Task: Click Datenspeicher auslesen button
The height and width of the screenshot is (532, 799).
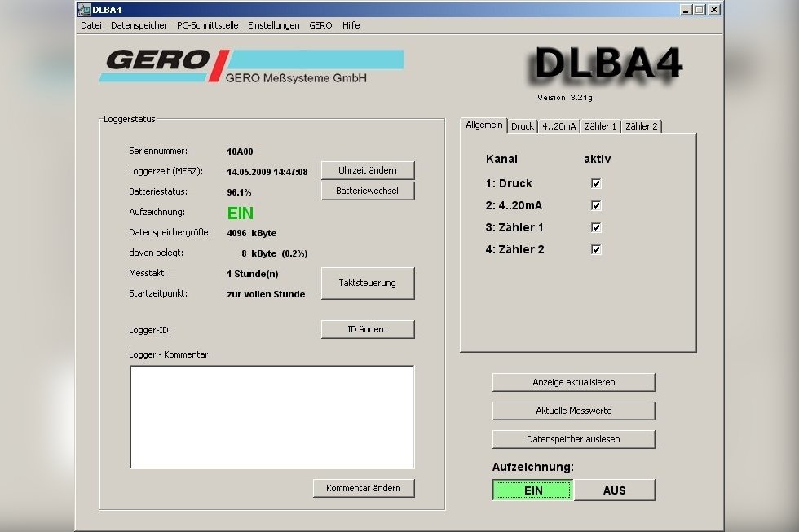Action: point(573,439)
